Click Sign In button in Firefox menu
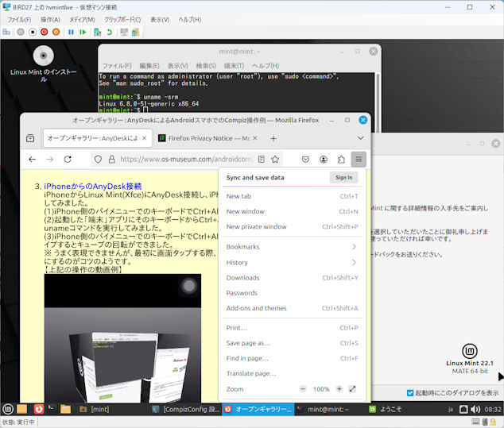504x428 pixels. pos(343,177)
